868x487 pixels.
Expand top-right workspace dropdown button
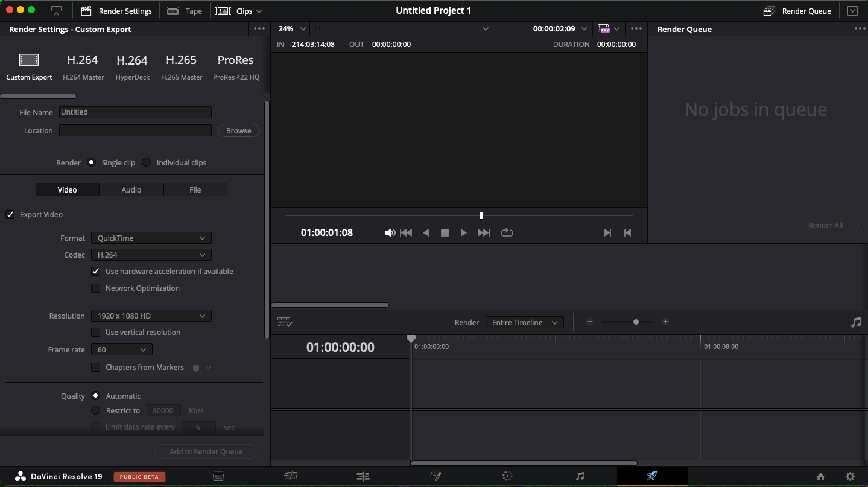click(852, 11)
